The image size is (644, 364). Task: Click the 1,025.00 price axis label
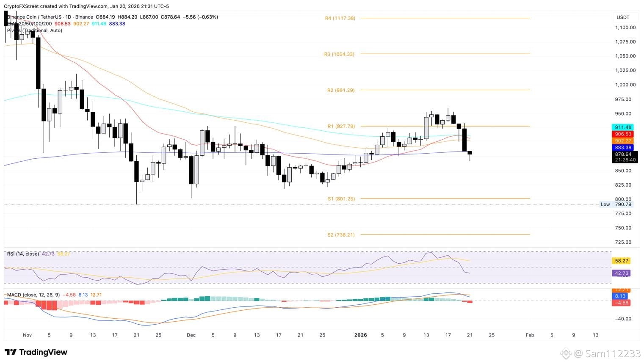(625, 71)
